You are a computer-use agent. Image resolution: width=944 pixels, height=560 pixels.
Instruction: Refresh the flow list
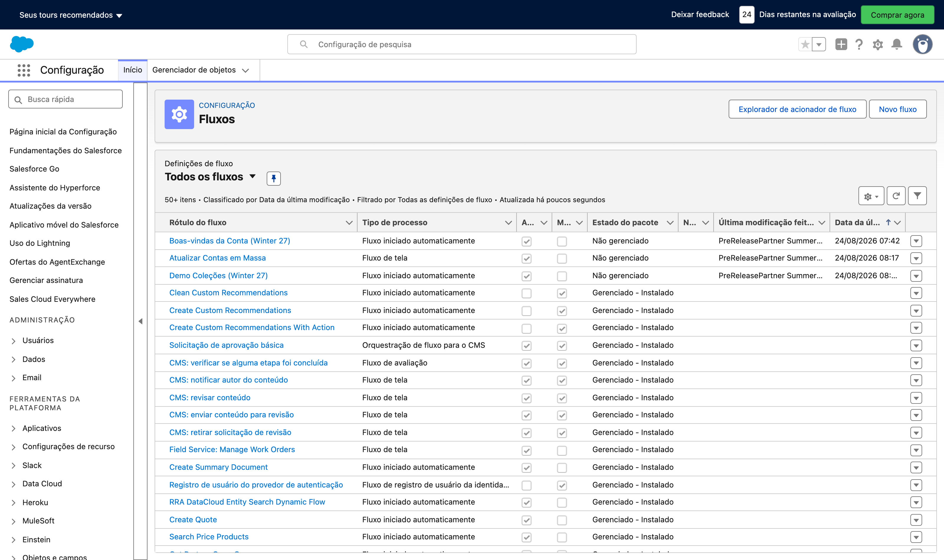click(896, 196)
